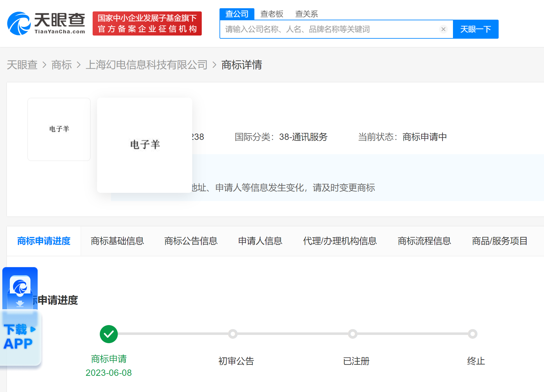Image resolution: width=544 pixels, height=392 pixels.
Task: Switch to 商品/服务项目 tab
Action: [500, 241]
